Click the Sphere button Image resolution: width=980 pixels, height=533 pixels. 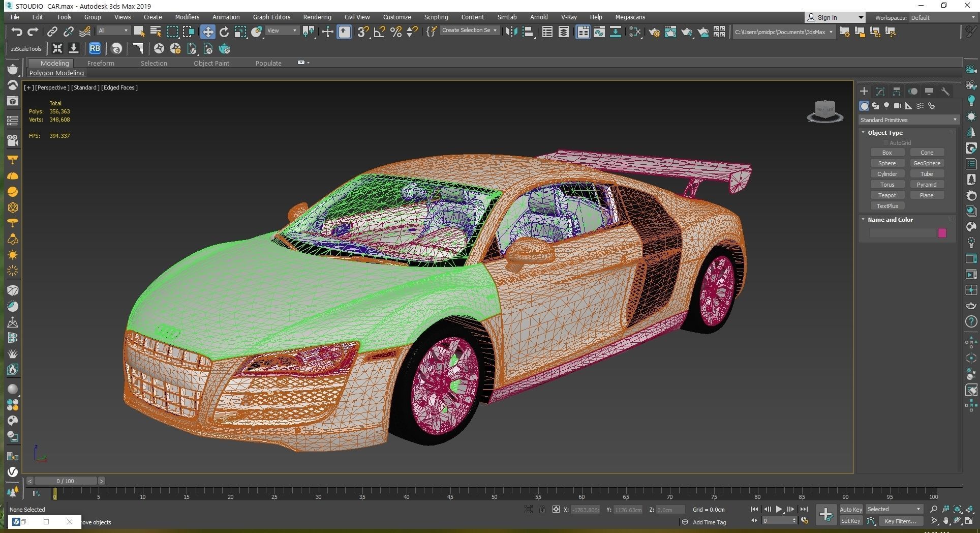(x=887, y=163)
